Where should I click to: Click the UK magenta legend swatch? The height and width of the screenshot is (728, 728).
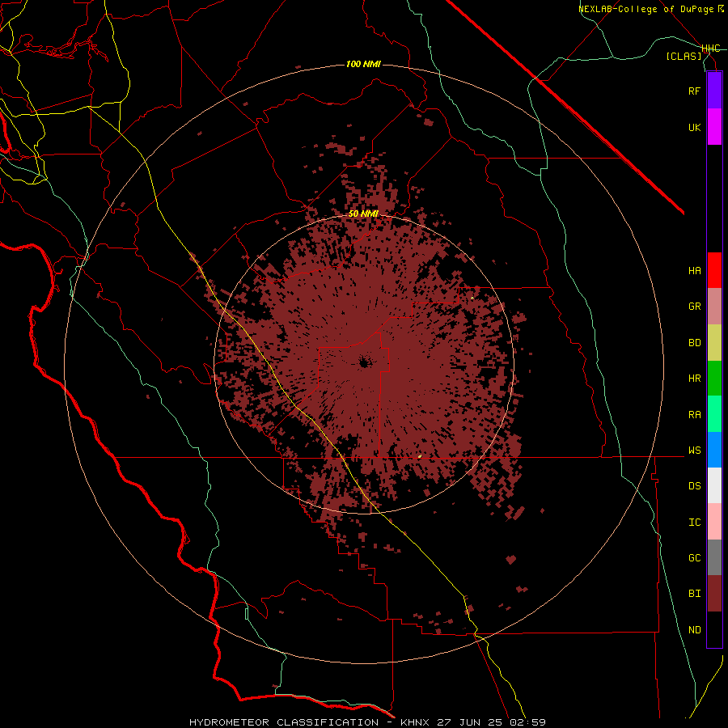(x=714, y=127)
